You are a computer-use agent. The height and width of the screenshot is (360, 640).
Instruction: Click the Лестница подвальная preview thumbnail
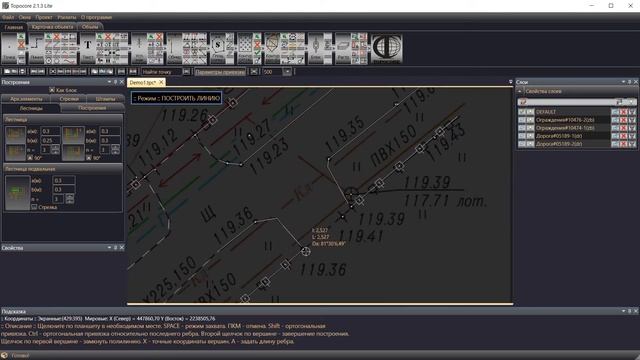coord(18,193)
